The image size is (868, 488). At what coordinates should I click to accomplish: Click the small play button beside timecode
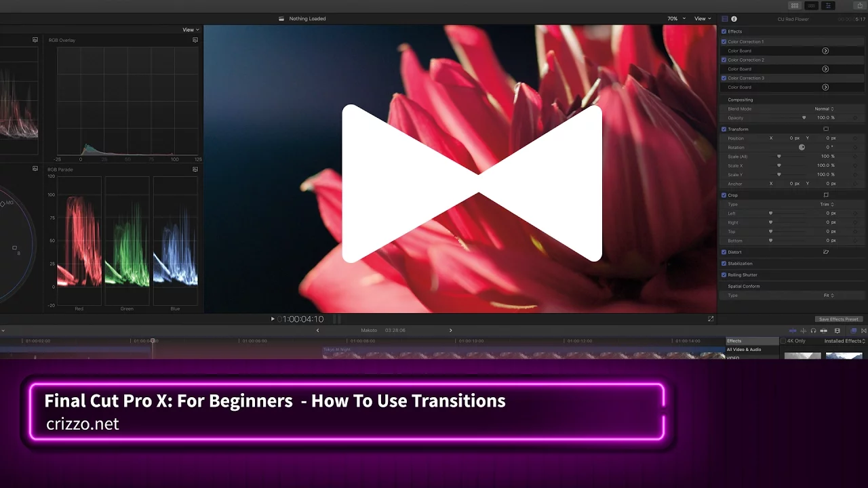coord(273,319)
